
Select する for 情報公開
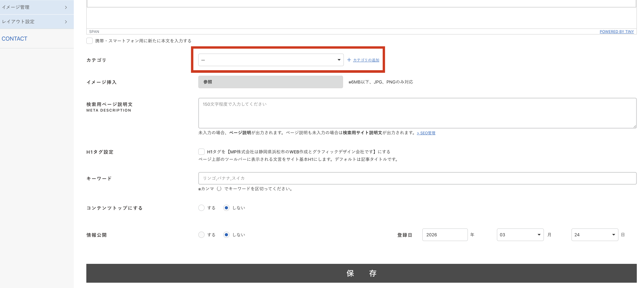tap(201, 235)
